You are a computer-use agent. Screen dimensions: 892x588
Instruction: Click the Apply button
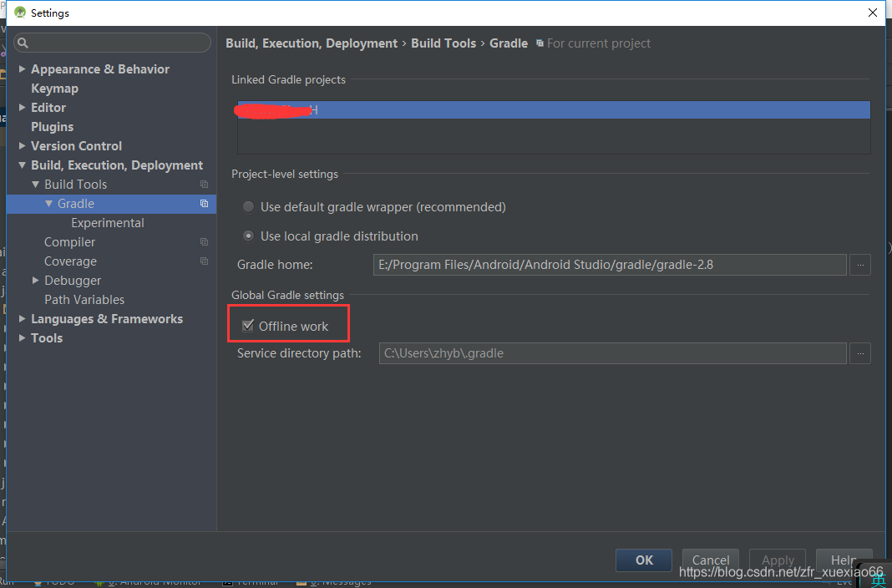click(x=778, y=560)
